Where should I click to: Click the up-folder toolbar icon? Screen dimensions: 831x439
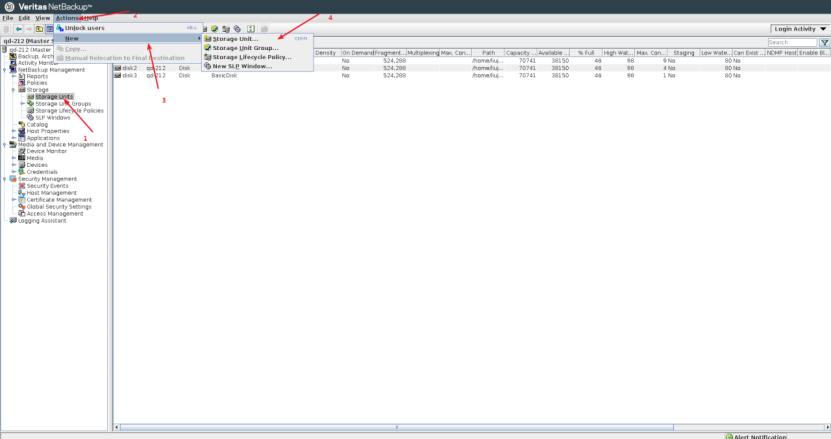point(39,29)
